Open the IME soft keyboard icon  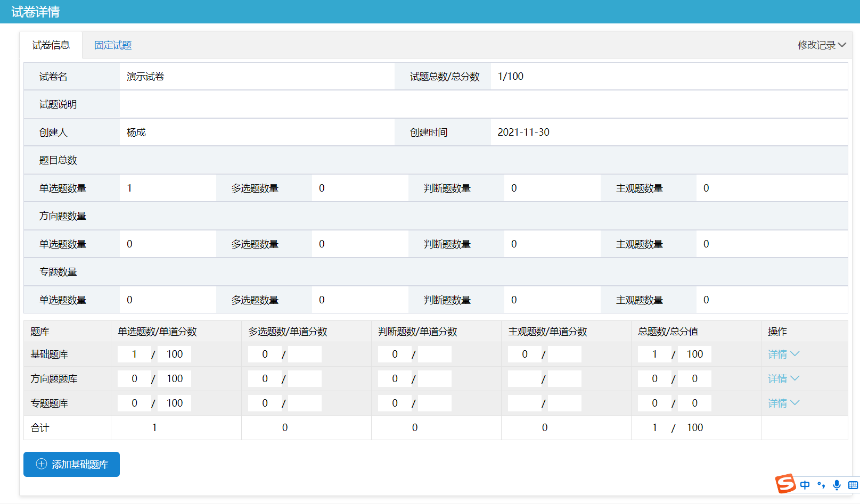tap(853, 485)
